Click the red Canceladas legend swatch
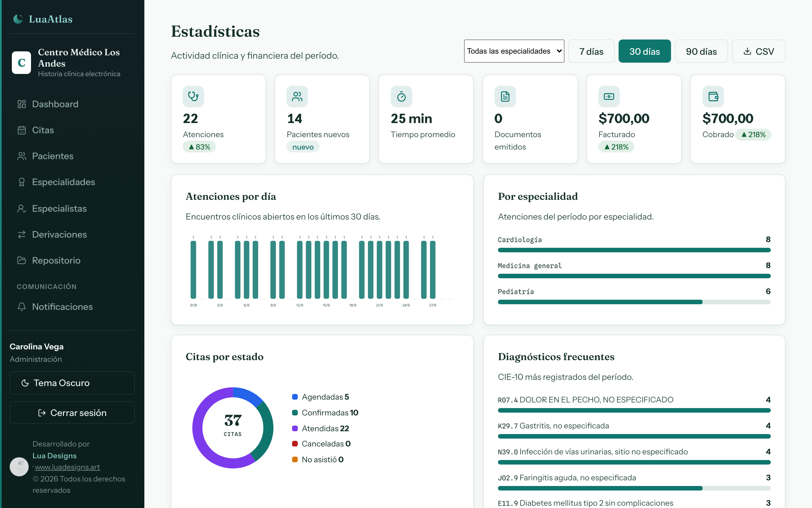 click(x=295, y=444)
